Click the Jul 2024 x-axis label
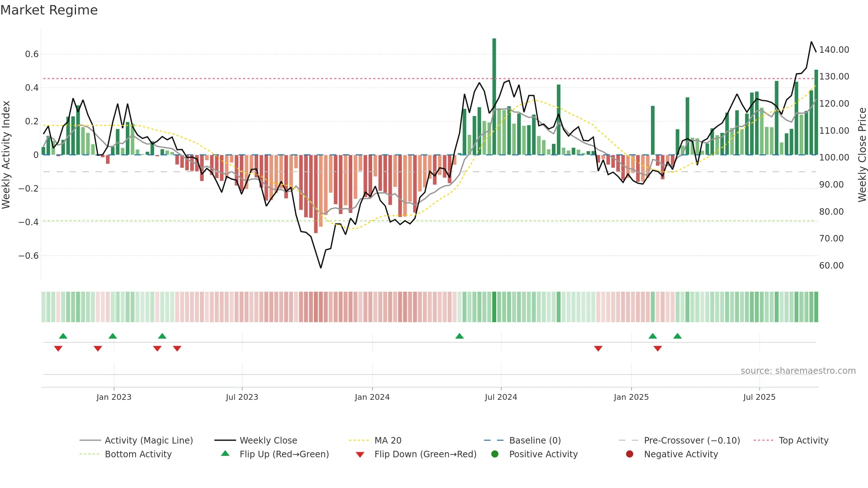Image resolution: width=868 pixels, height=488 pixels. (x=501, y=397)
